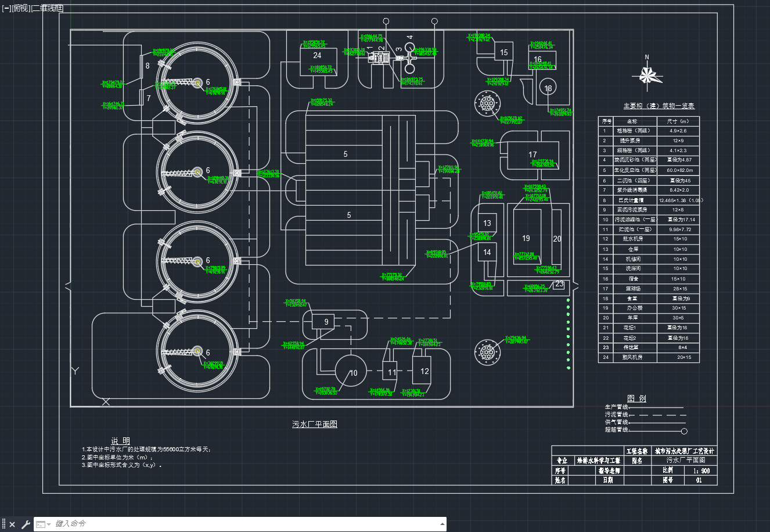Image resolution: width=770 pixels, height=532 pixels.
Task: Select the 60.0×82.0m size cell
Action: (678, 170)
